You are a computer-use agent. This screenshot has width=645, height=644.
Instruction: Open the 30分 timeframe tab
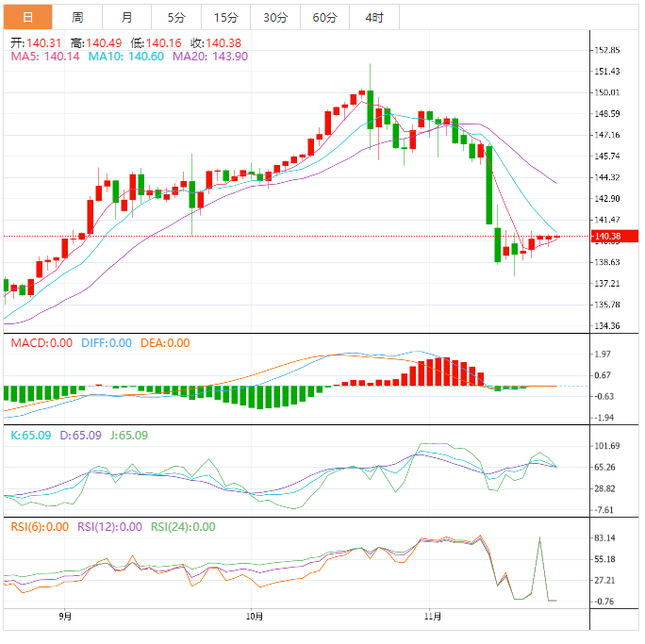pos(275,17)
